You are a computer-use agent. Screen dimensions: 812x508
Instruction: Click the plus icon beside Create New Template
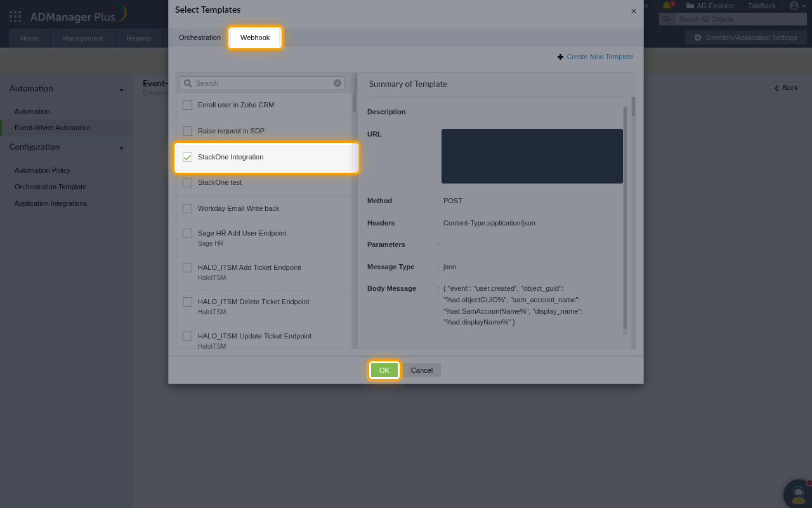pos(560,57)
